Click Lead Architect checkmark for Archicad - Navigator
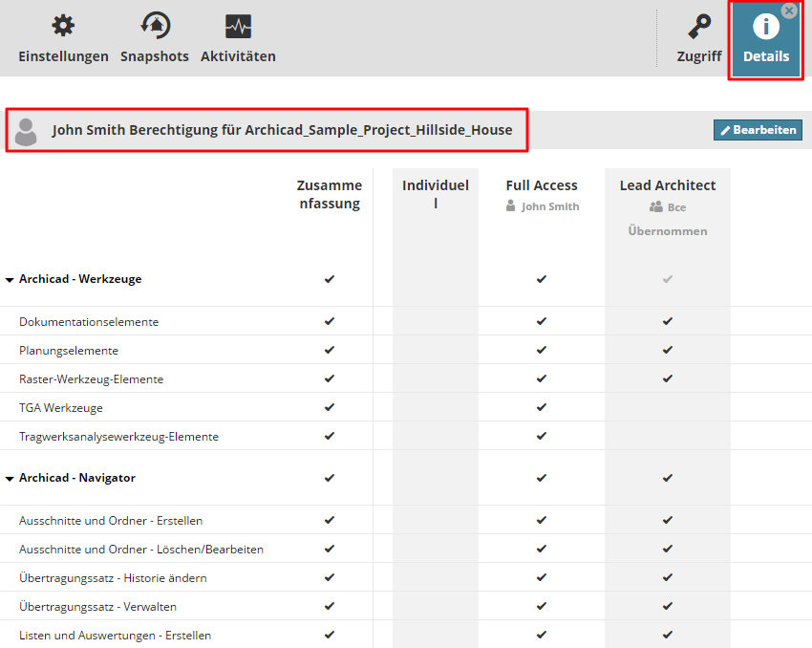The image size is (812, 648). pos(668,478)
